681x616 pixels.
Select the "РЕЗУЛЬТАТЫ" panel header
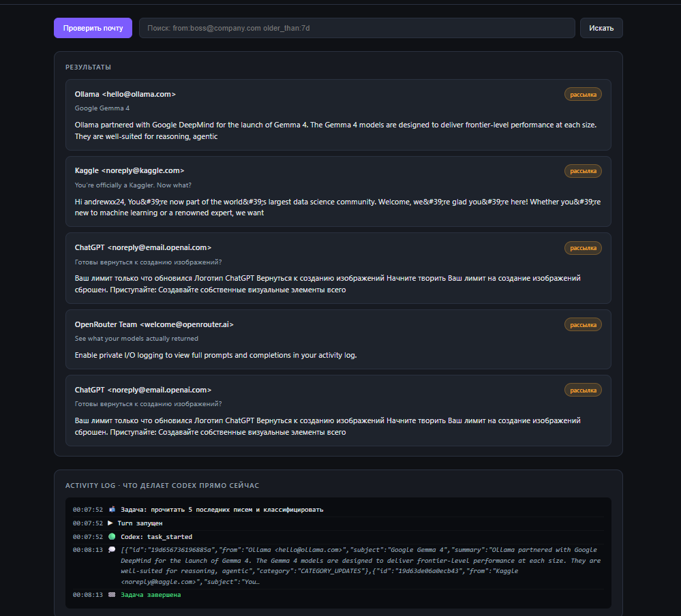[x=89, y=66]
